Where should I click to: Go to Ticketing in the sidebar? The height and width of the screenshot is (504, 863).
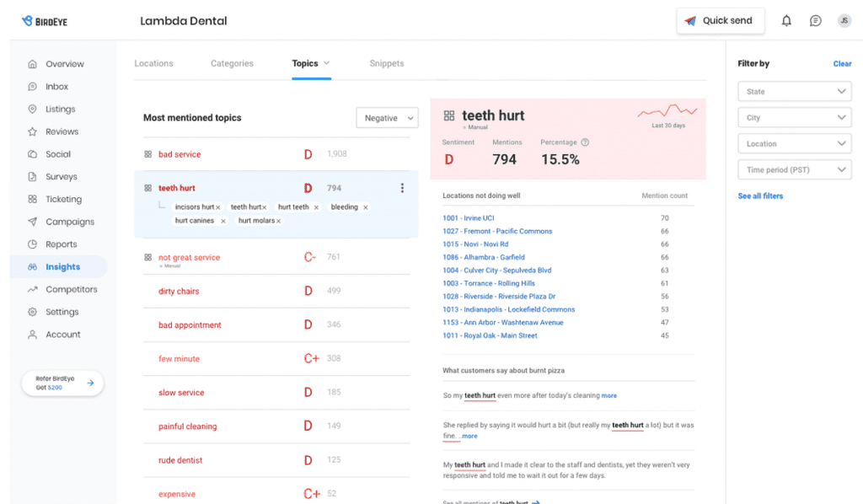pos(63,200)
